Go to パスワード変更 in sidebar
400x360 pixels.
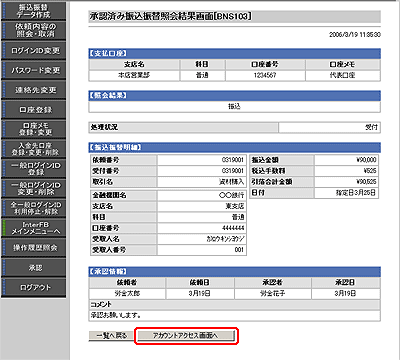[x=34, y=70]
